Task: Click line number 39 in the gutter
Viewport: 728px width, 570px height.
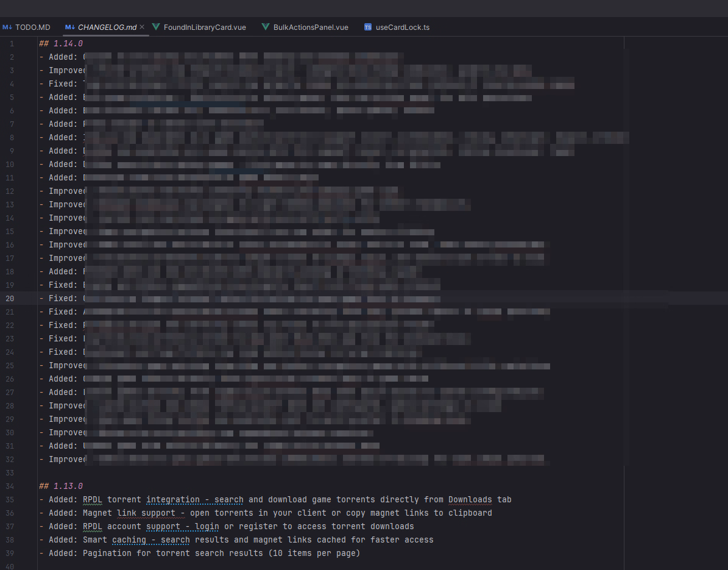Action: pyautogui.click(x=10, y=554)
